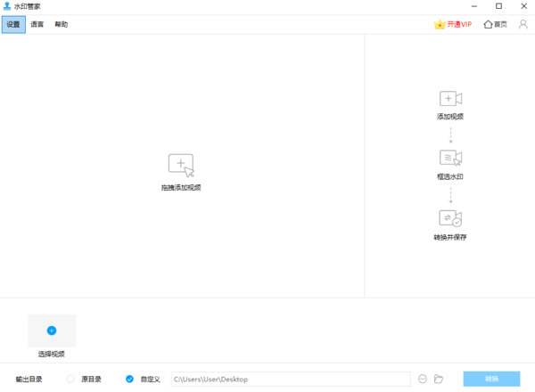Maximize the 水印管家 window

click(498, 6)
